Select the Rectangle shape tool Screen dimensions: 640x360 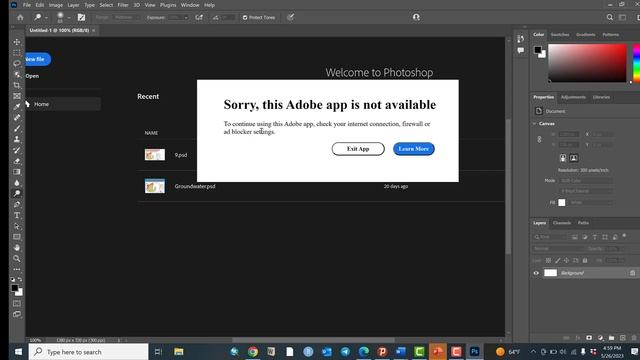(17, 237)
